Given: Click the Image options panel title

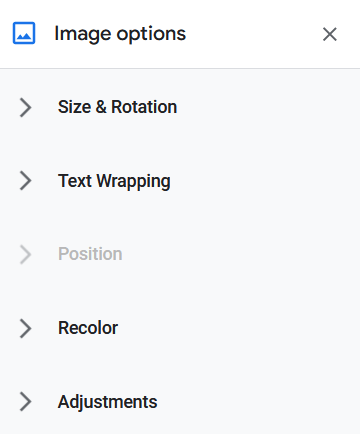Looking at the screenshot, I should click(x=120, y=34).
